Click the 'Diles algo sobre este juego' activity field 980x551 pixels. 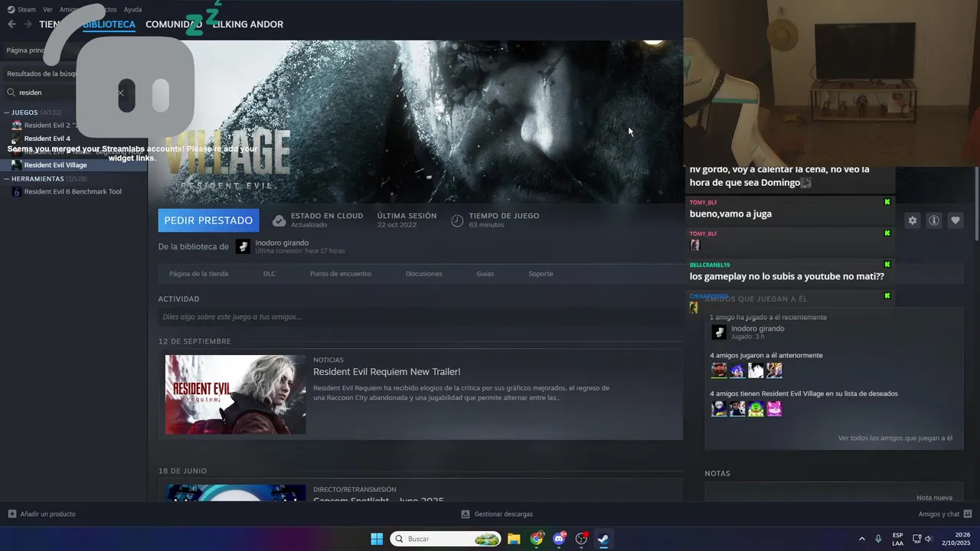(420, 317)
